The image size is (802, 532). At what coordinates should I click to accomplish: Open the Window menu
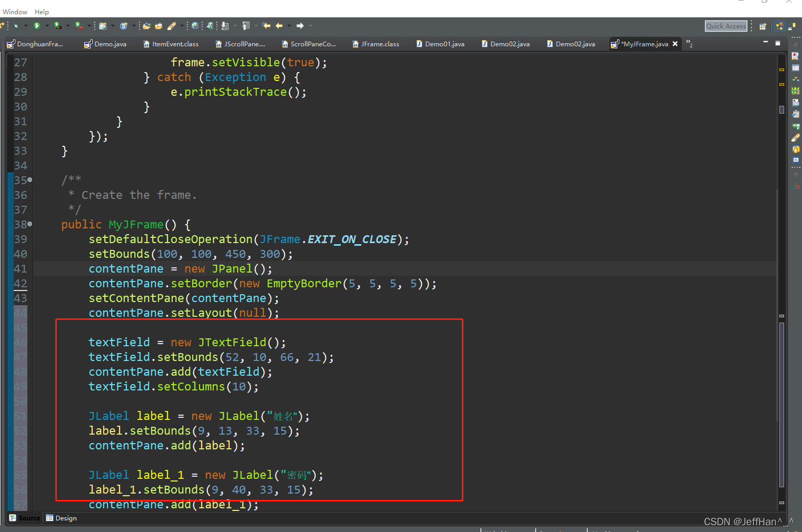tap(14, 11)
